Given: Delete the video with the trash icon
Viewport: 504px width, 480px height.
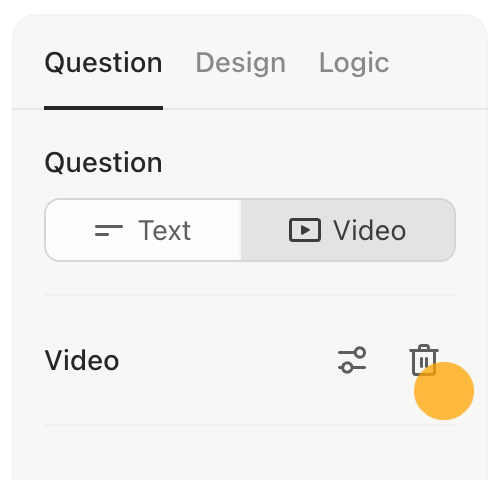Looking at the screenshot, I should [x=424, y=360].
